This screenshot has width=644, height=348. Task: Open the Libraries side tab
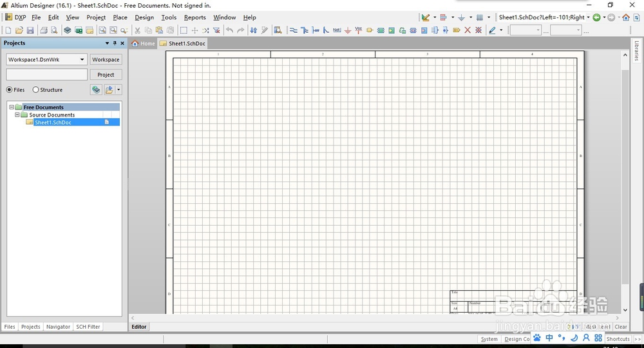point(637,51)
